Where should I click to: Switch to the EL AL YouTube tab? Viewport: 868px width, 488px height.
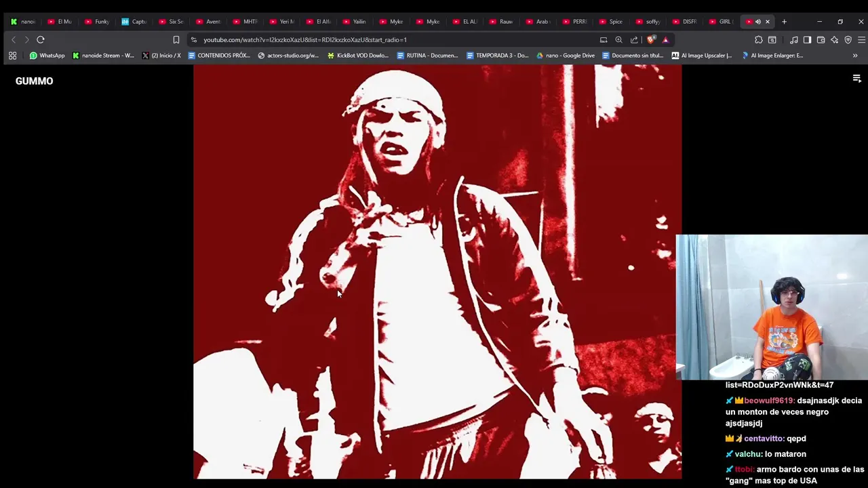pos(465,22)
